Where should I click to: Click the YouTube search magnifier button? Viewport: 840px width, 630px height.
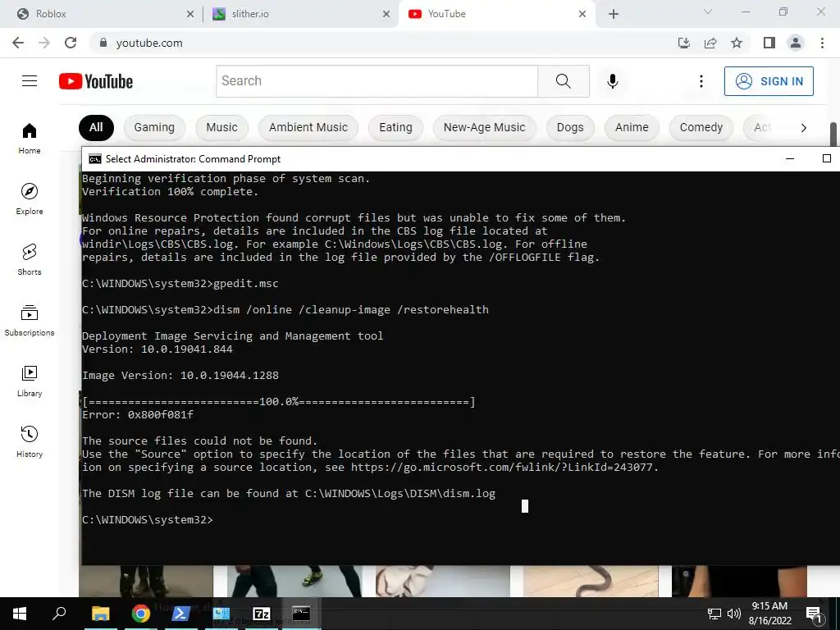(x=563, y=81)
